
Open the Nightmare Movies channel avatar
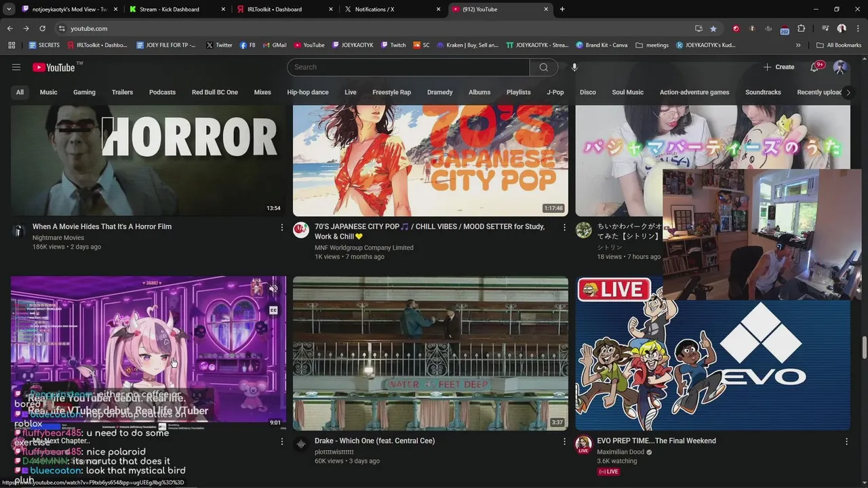tap(19, 230)
